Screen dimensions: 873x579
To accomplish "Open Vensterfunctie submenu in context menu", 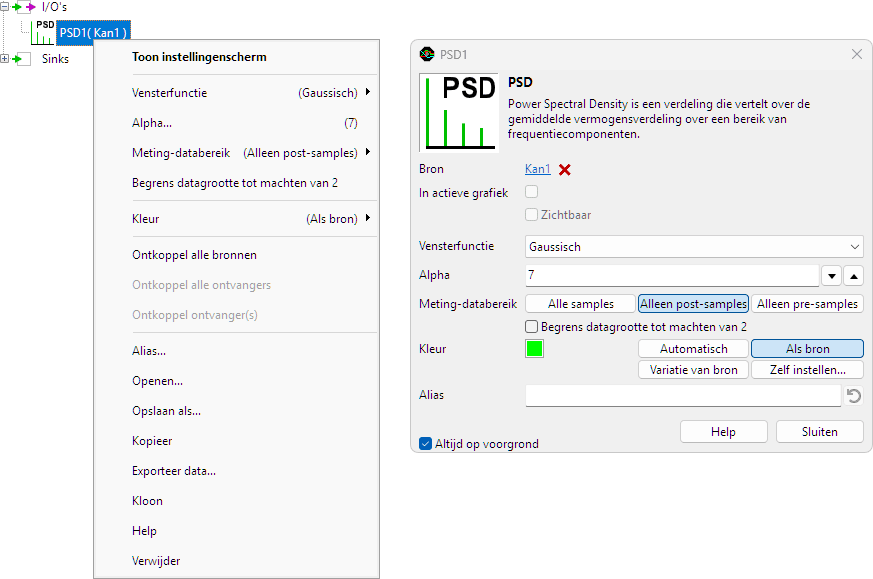I will 237,93.
